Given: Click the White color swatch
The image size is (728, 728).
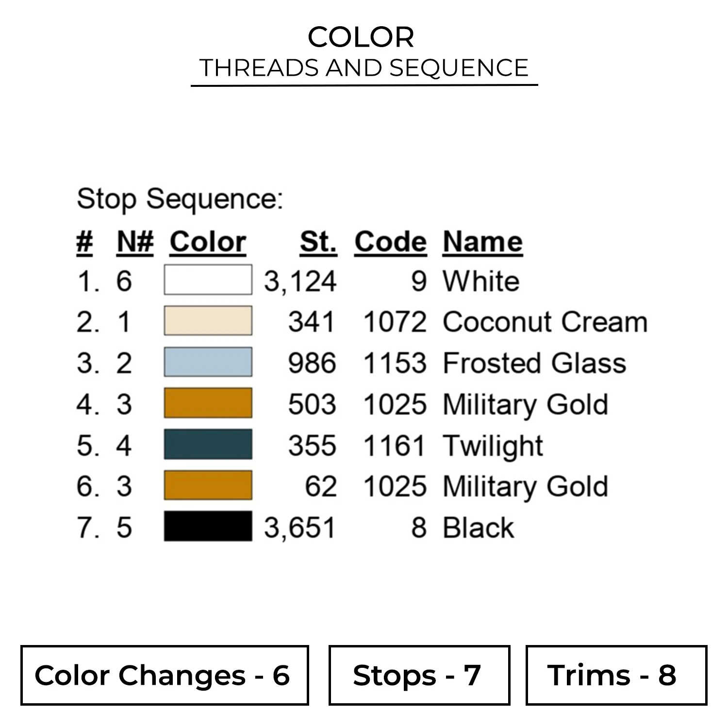Looking at the screenshot, I should [208, 280].
